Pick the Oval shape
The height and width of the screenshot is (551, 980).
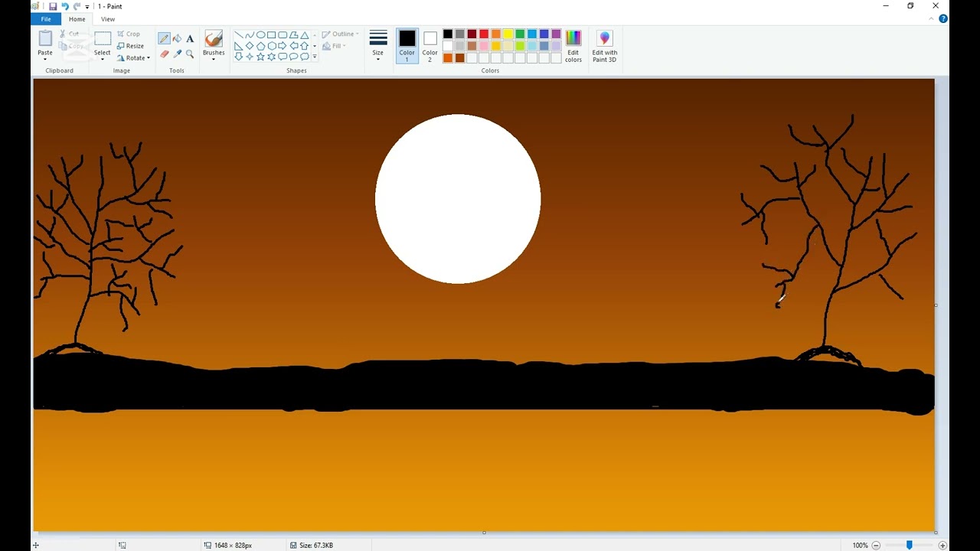pyautogui.click(x=260, y=35)
